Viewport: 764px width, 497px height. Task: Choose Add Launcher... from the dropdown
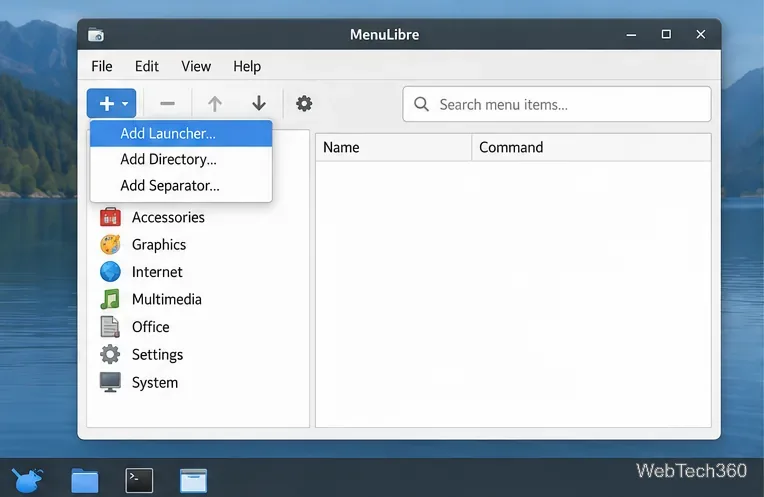point(181,134)
